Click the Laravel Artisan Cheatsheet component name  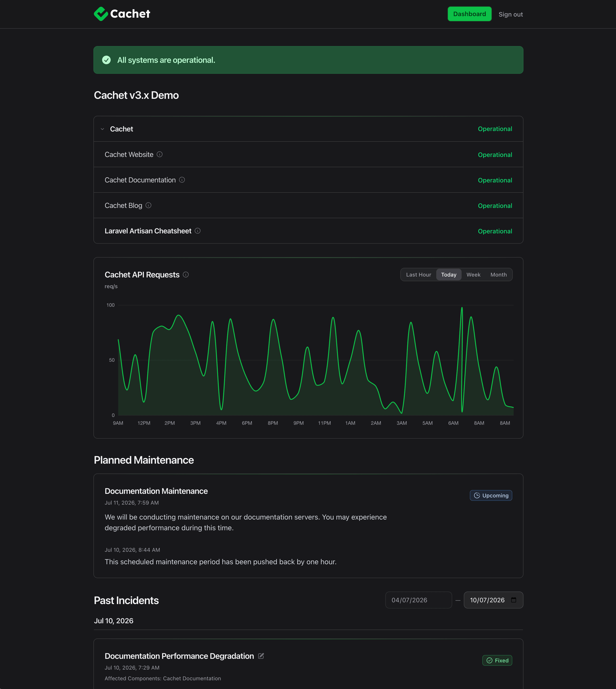[x=148, y=231]
